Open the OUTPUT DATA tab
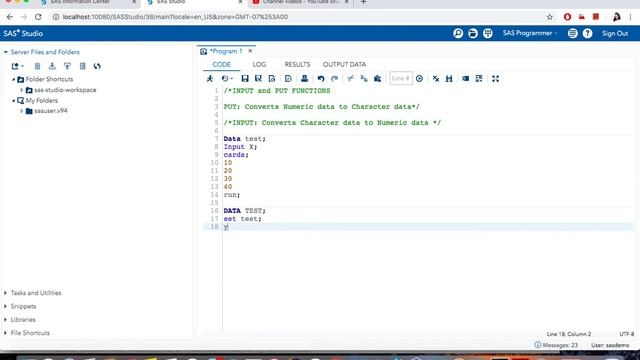The width and height of the screenshot is (640, 360). point(344,64)
